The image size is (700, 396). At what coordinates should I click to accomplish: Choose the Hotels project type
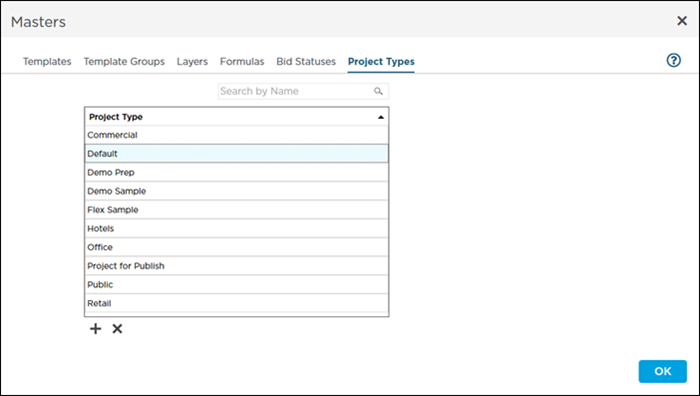[x=237, y=229]
